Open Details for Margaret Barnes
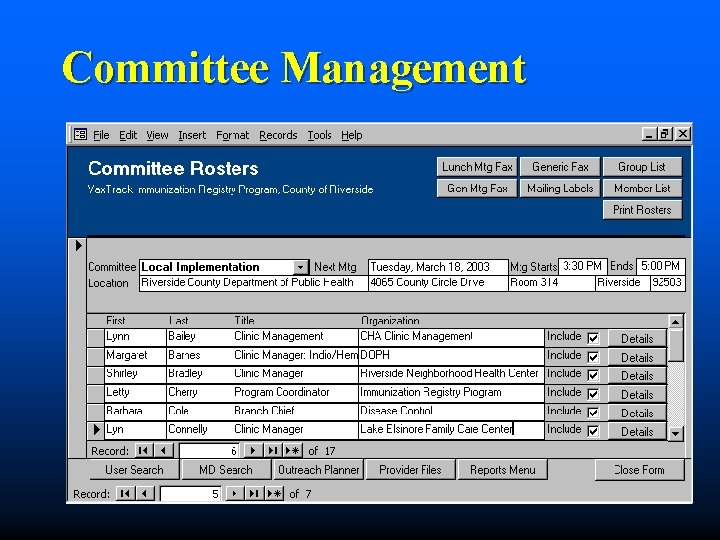 (x=637, y=357)
